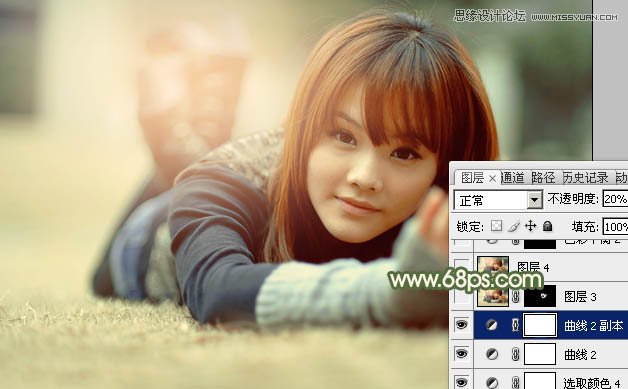Select 曲线 2 layer mask thumbnail
Image resolution: width=628 pixels, height=389 pixels.
pos(540,354)
